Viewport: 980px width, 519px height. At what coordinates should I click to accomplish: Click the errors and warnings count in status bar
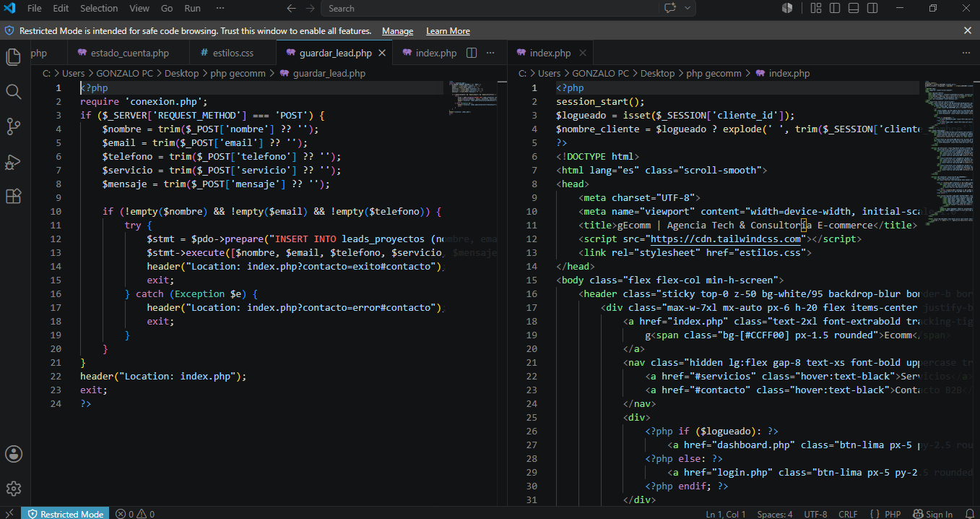click(135, 514)
